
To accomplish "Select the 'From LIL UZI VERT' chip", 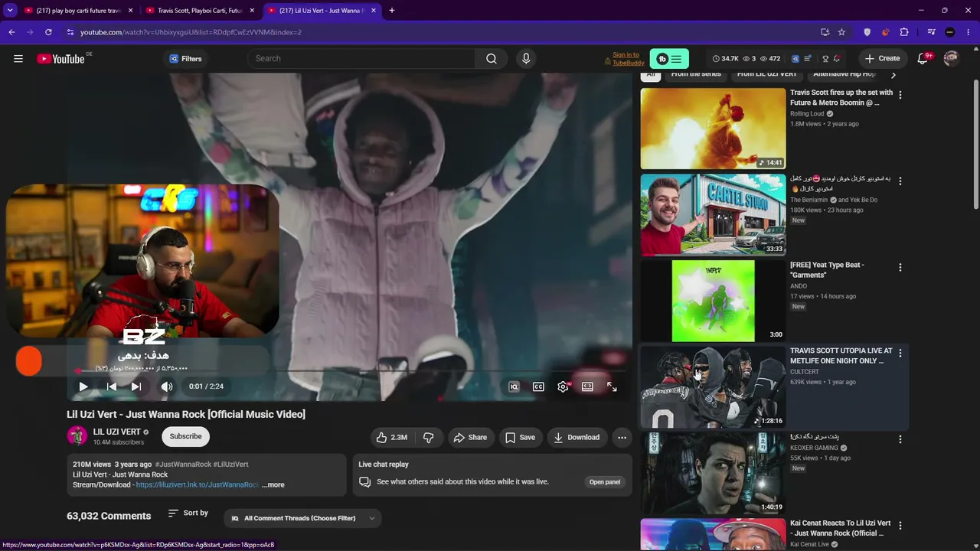I will [x=766, y=74].
